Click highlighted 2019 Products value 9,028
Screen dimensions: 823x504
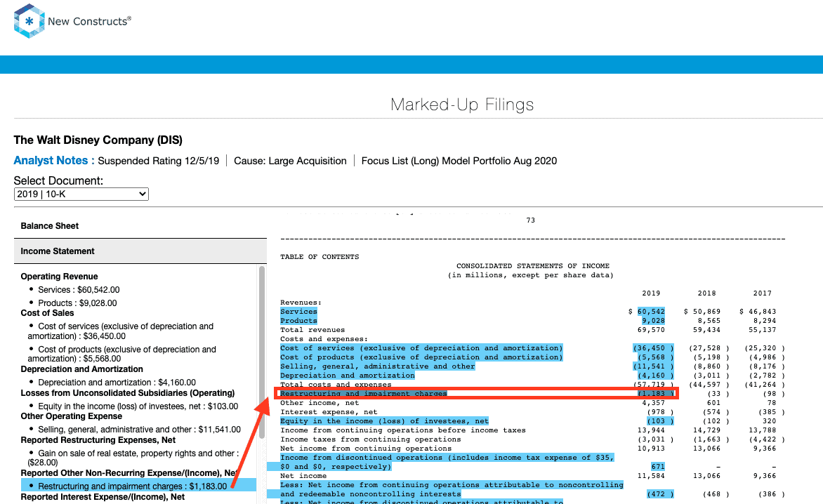click(x=654, y=321)
